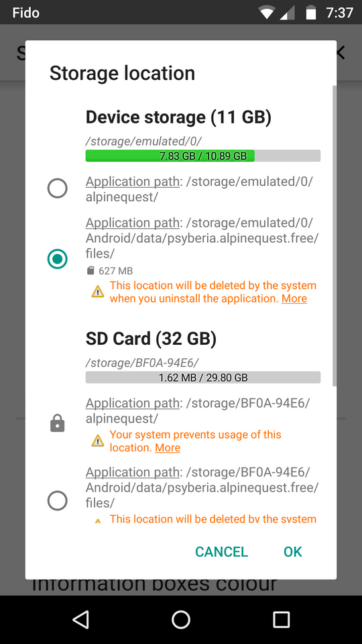Viewport: 362px width, 644px height.
Task: Click the dialog's vertical scrollbar
Action: point(335,236)
